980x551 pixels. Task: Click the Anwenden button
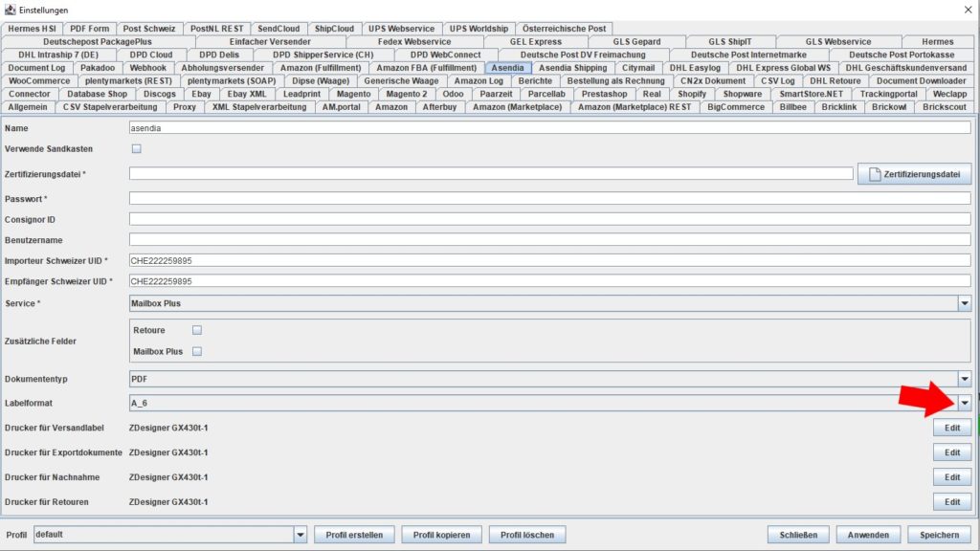pos(868,535)
